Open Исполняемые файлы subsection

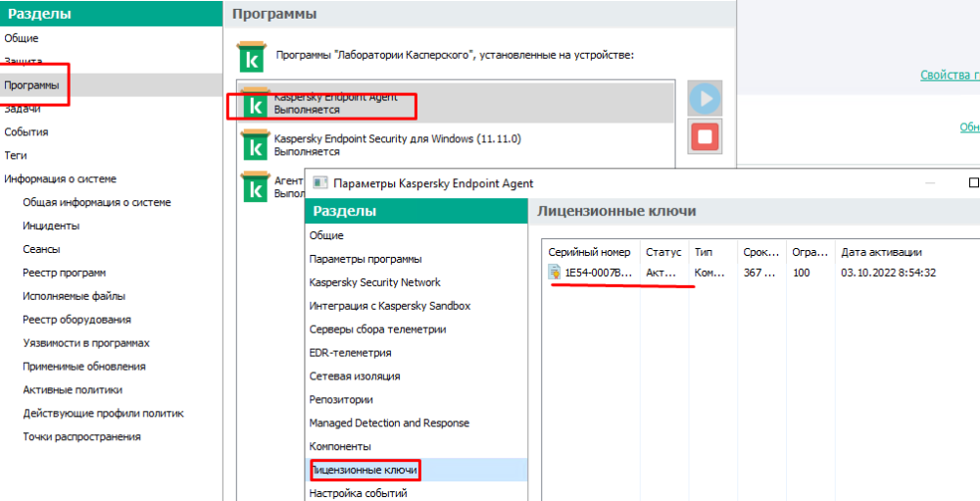pyautogui.click(x=74, y=296)
